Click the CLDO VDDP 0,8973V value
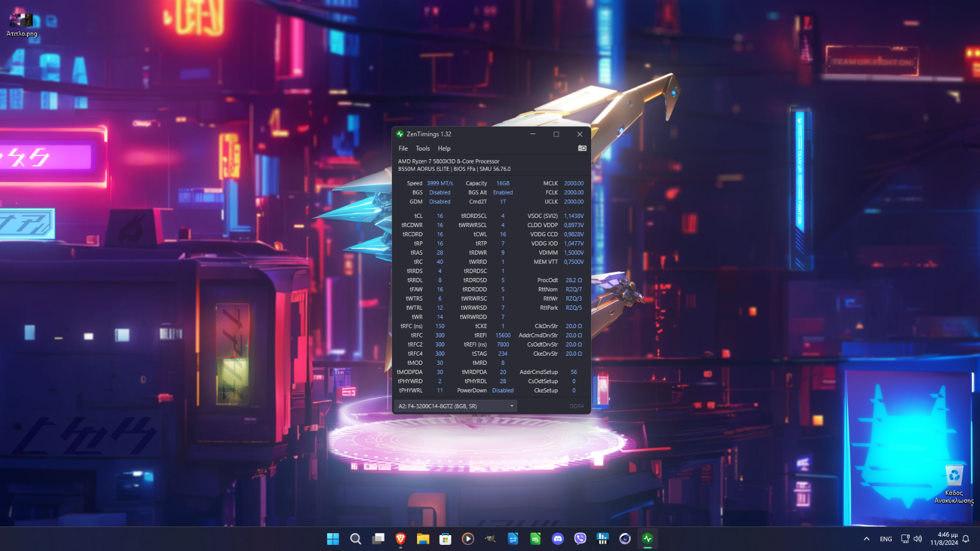The image size is (980, 551). 574,225
